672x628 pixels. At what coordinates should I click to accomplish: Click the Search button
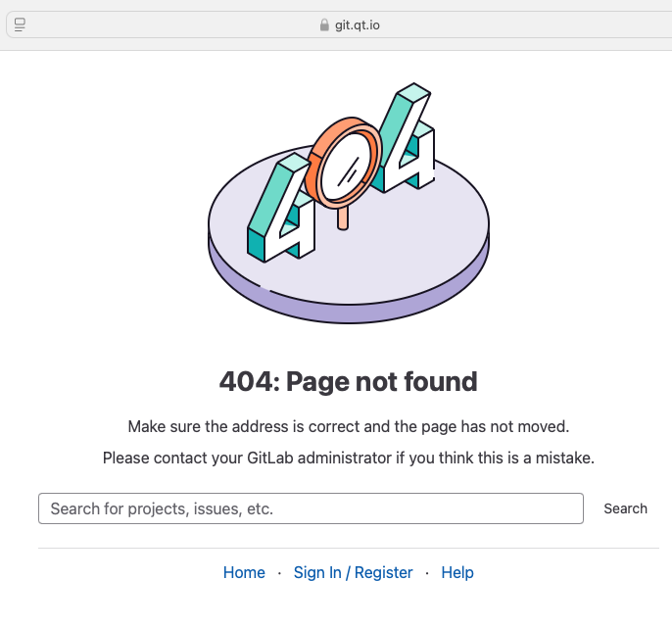coord(625,508)
